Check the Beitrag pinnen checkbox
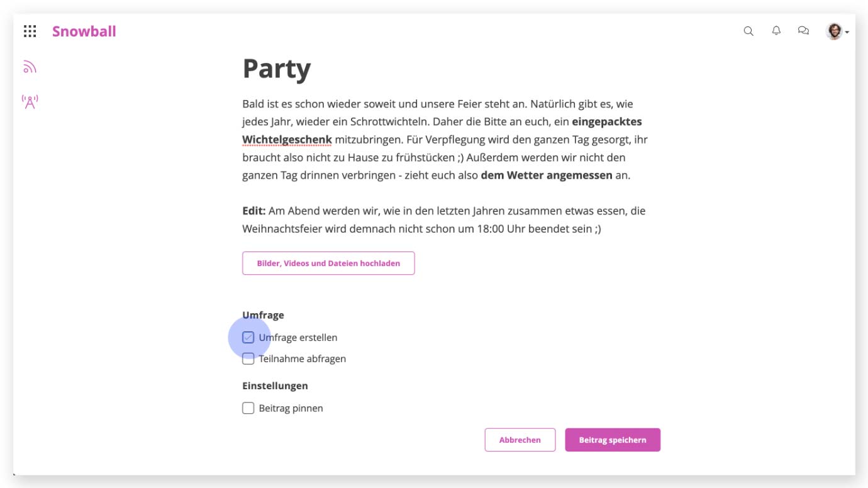Viewport: 868px width, 488px height. click(x=248, y=408)
